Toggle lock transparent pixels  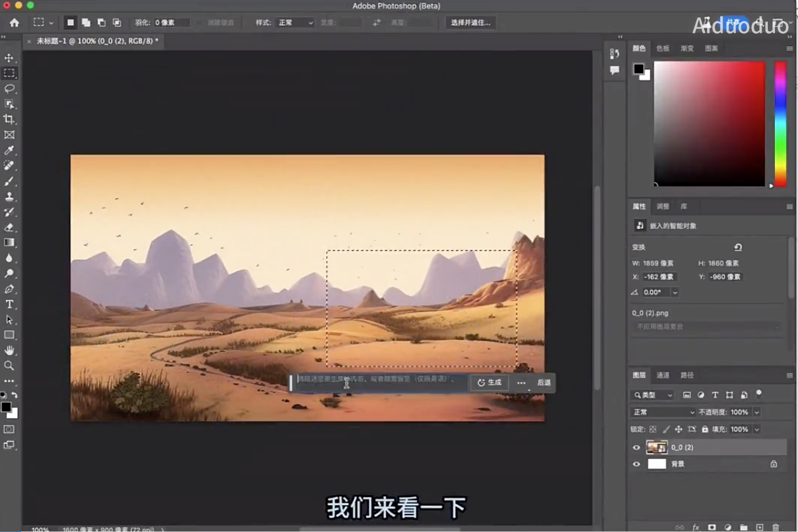click(x=653, y=429)
